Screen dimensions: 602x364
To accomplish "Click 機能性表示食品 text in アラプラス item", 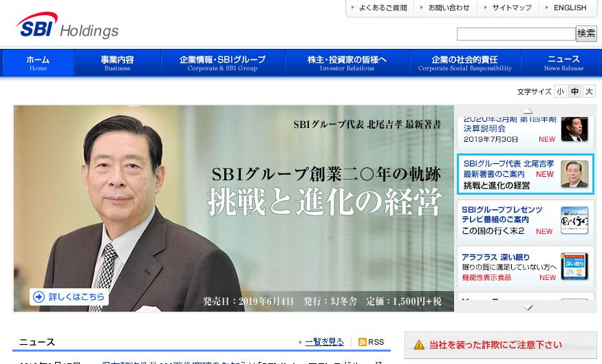I will (486, 277).
